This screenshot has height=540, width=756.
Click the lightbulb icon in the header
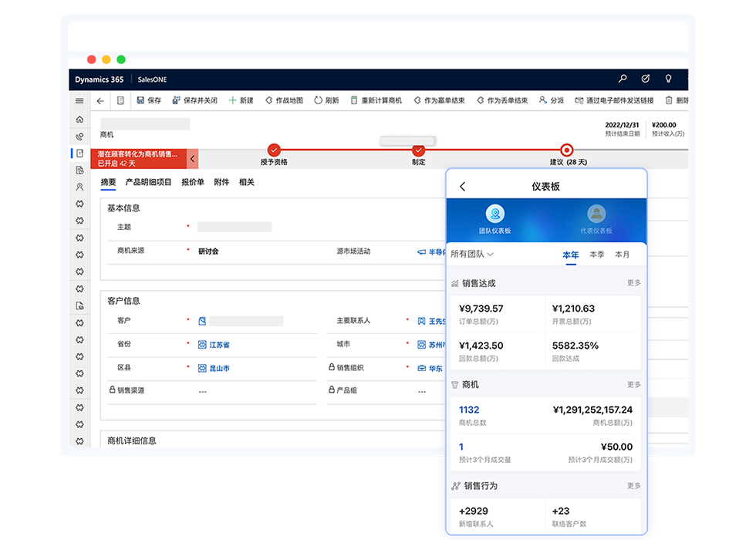[x=668, y=79]
